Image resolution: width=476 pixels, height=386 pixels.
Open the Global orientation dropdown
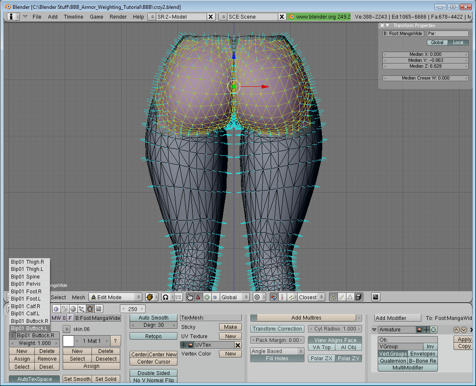(x=235, y=297)
